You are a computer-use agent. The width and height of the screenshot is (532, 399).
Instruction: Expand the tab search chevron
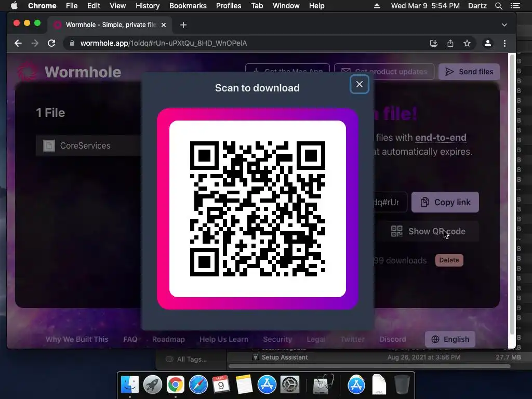pos(504,25)
